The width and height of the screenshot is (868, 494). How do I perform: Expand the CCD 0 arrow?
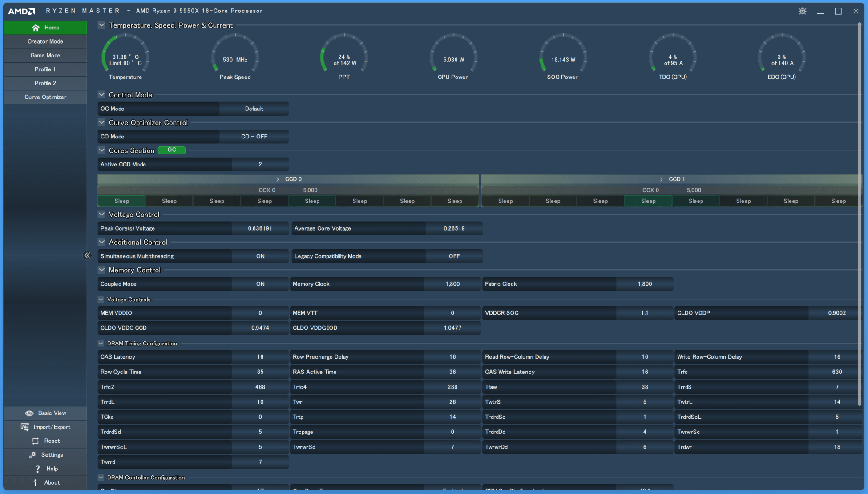pyautogui.click(x=278, y=179)
